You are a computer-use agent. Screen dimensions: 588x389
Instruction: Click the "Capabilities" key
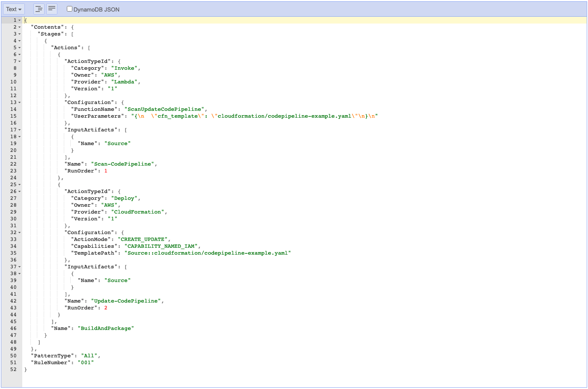(94, 246)
